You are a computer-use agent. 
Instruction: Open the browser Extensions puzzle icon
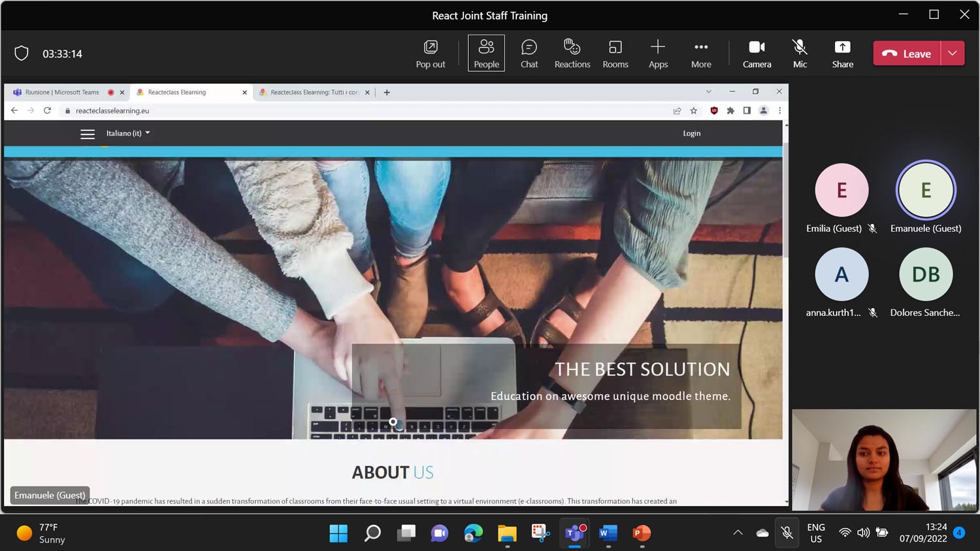click(x=730, y=110)
